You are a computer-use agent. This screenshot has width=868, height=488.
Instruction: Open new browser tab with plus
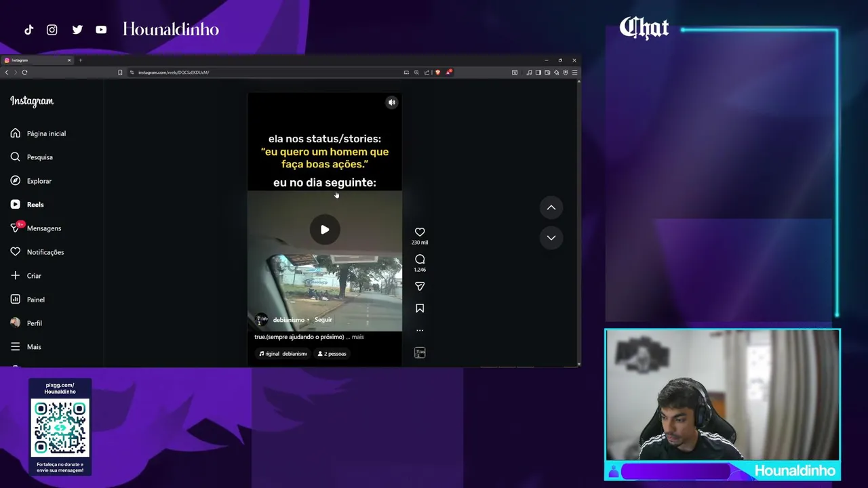click(80, 60)
